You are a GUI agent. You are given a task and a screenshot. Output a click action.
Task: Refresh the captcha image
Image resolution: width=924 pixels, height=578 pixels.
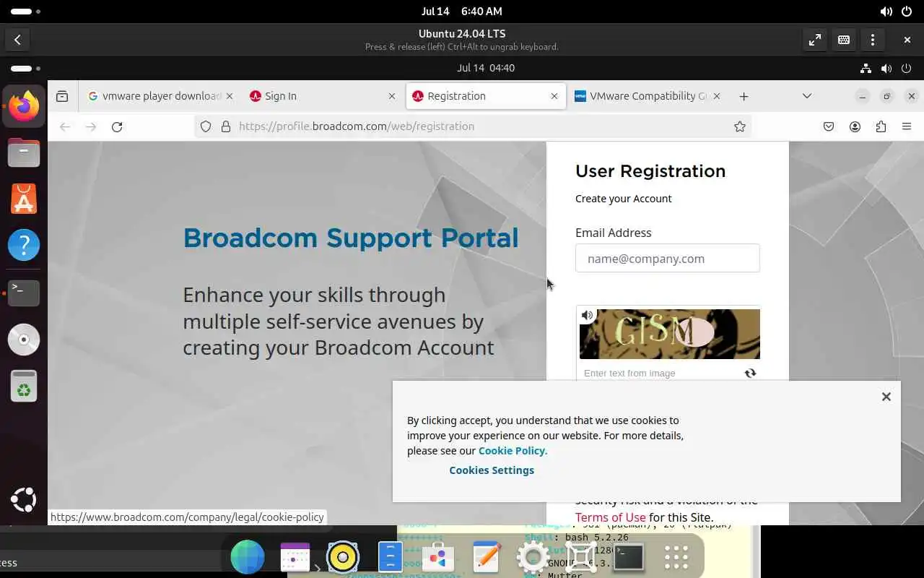tap(751, 374)
